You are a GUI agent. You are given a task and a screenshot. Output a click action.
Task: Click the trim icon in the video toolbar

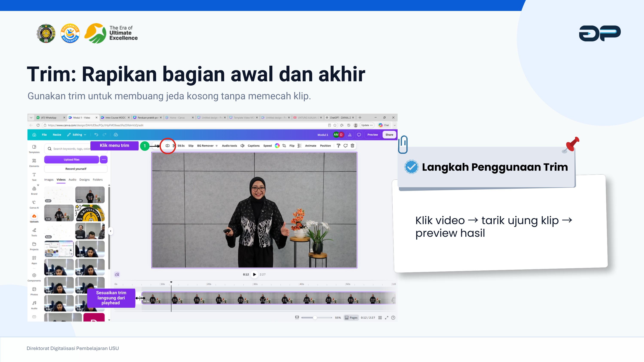pyautogui.click(x=167, y=146)
